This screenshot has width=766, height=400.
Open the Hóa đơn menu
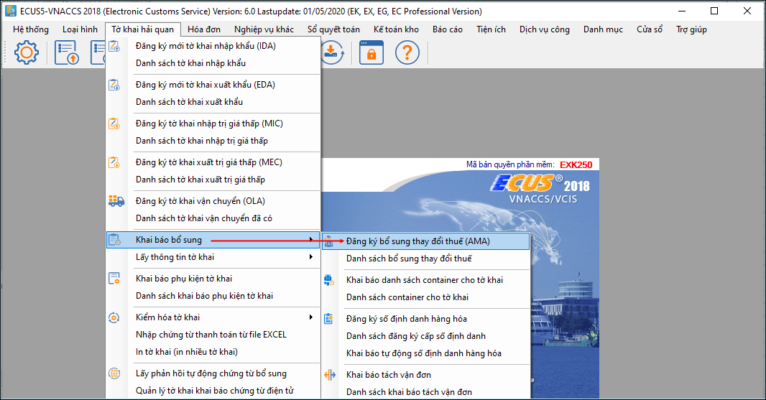point(203,31)
